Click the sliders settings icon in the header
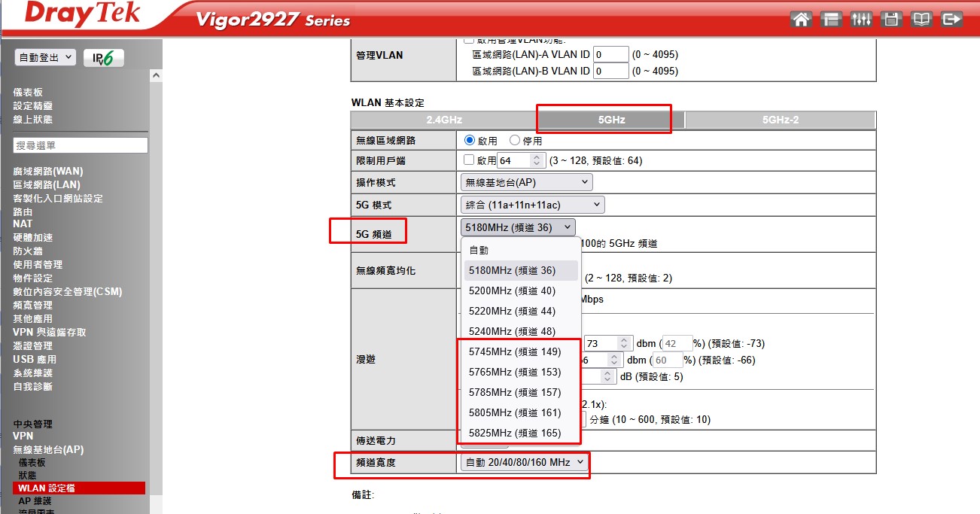Image resolution: width=980 pixels, height=514 pixels. tap(861, 20)
